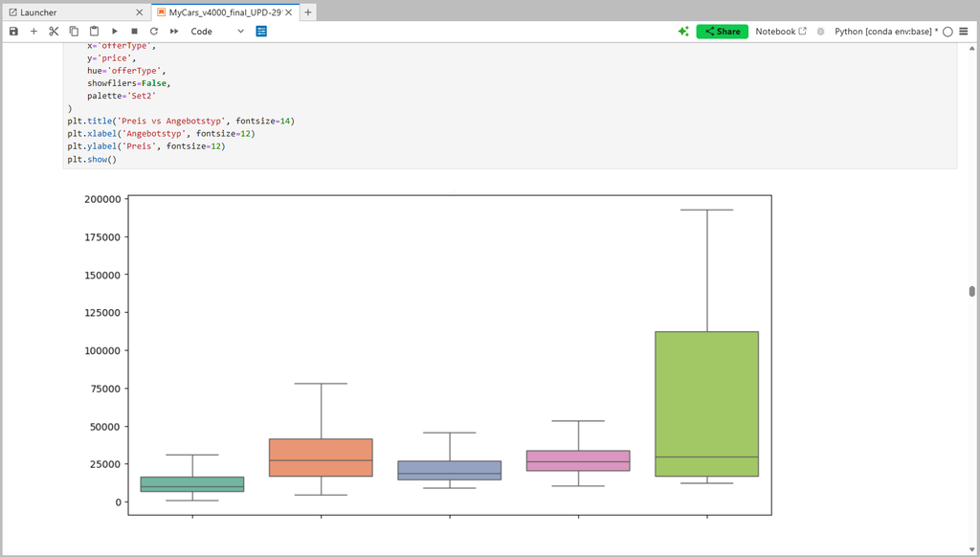Cut the selected cell with the scissors icon
This screenshot has height=557, width=980.
click(x=54, y=32)
